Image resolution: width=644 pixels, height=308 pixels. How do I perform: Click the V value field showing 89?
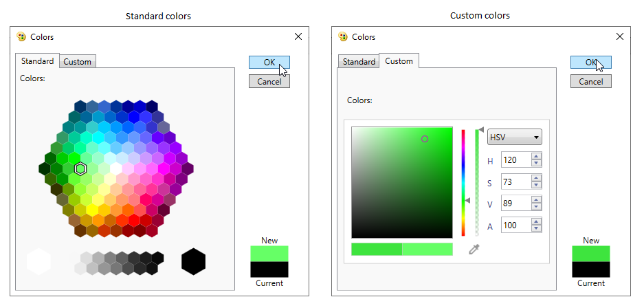pyautogui.click(x=516, y=203)
